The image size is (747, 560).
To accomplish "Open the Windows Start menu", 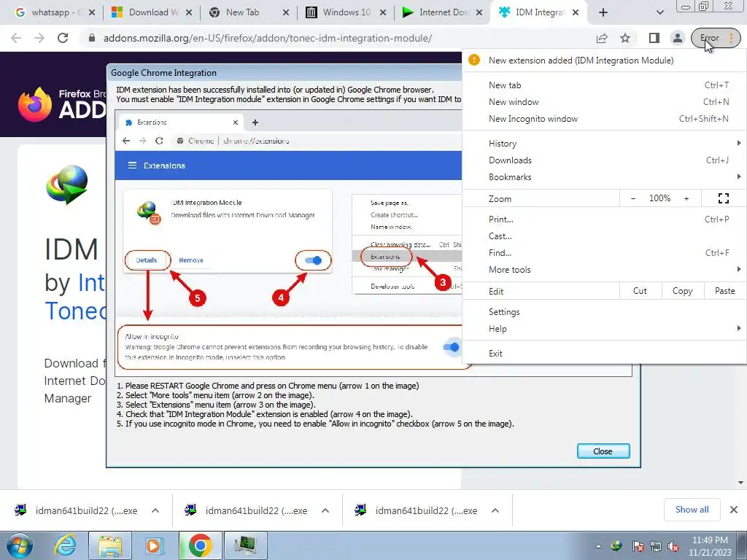I will click(x=20, y=545).
